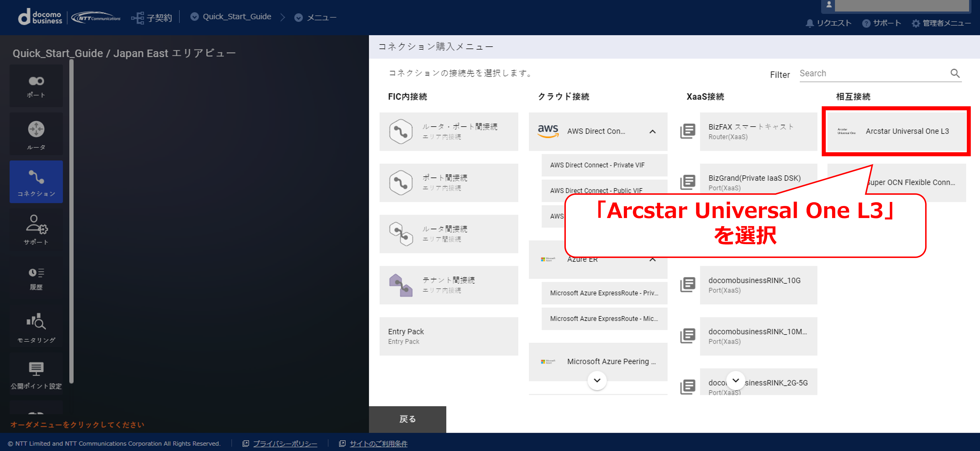Open the ポート sidebar icon
Image resolution: width=980 pixels, height=451 pixels.
[36, 86]
